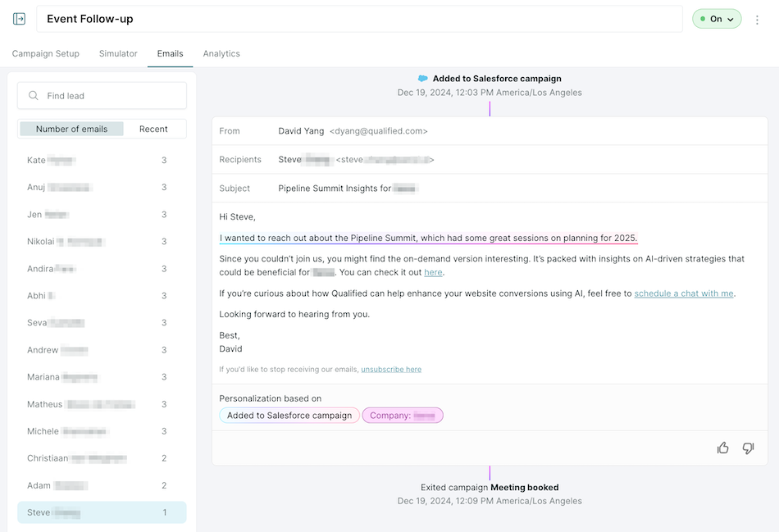Open the Analytics tab

(221, 53)
